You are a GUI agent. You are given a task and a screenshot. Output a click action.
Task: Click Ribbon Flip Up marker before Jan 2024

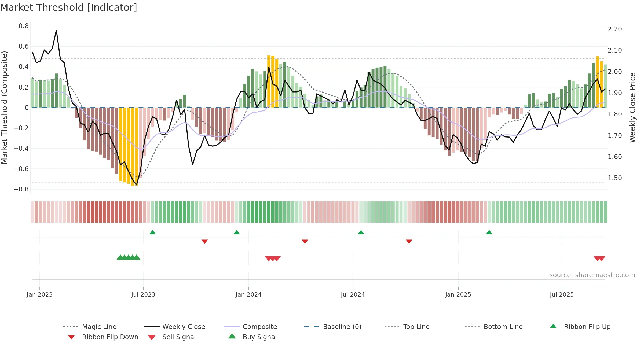click(x=237, y=232)
